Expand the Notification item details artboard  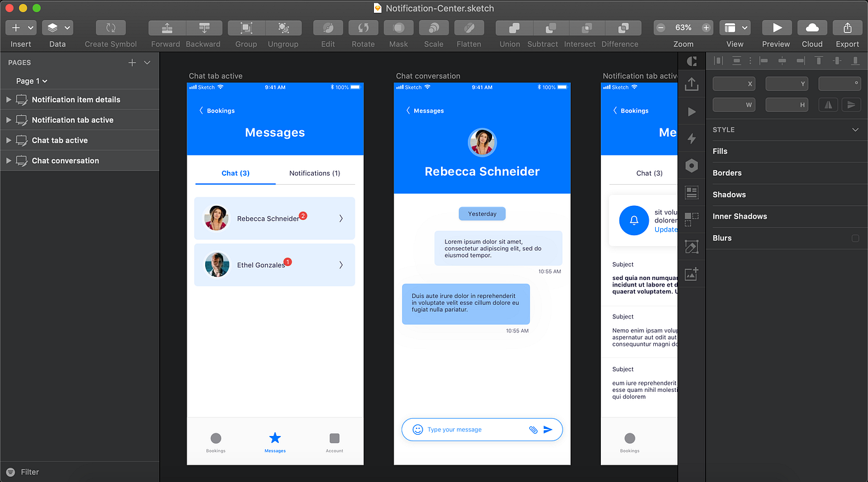[x=8, y=100]
